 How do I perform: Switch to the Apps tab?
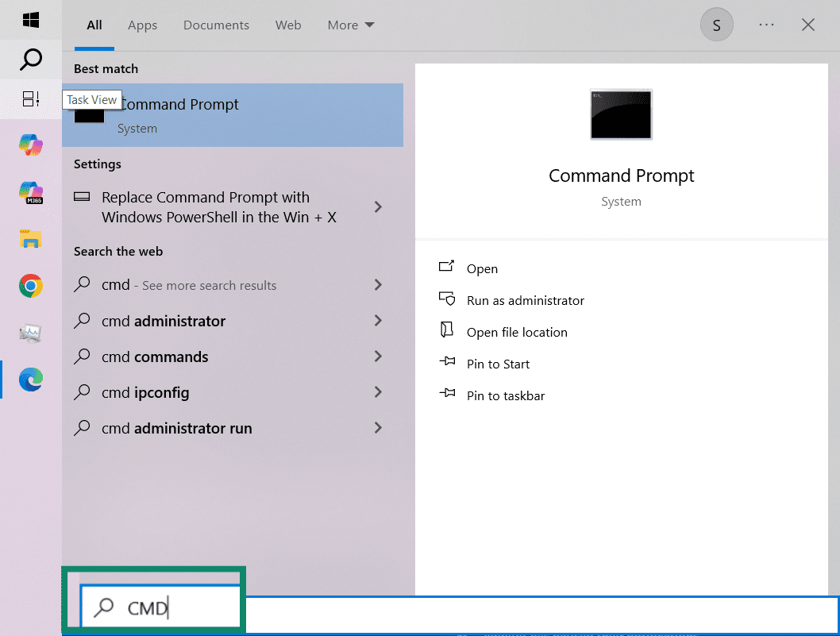[x=142, y=25]
